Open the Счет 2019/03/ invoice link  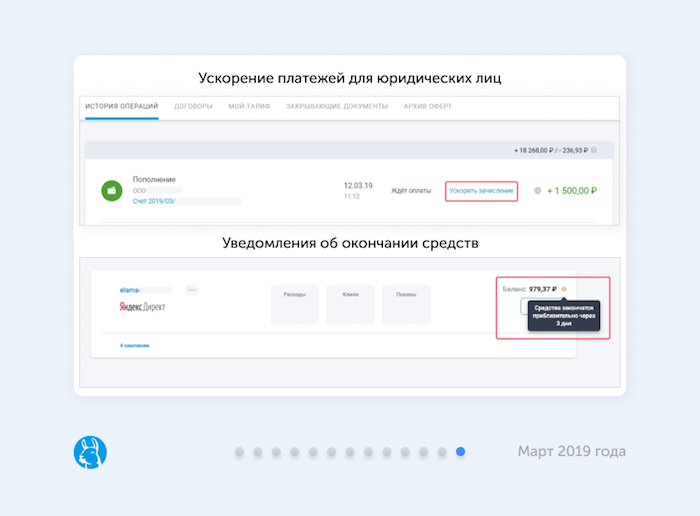point(154,201)
